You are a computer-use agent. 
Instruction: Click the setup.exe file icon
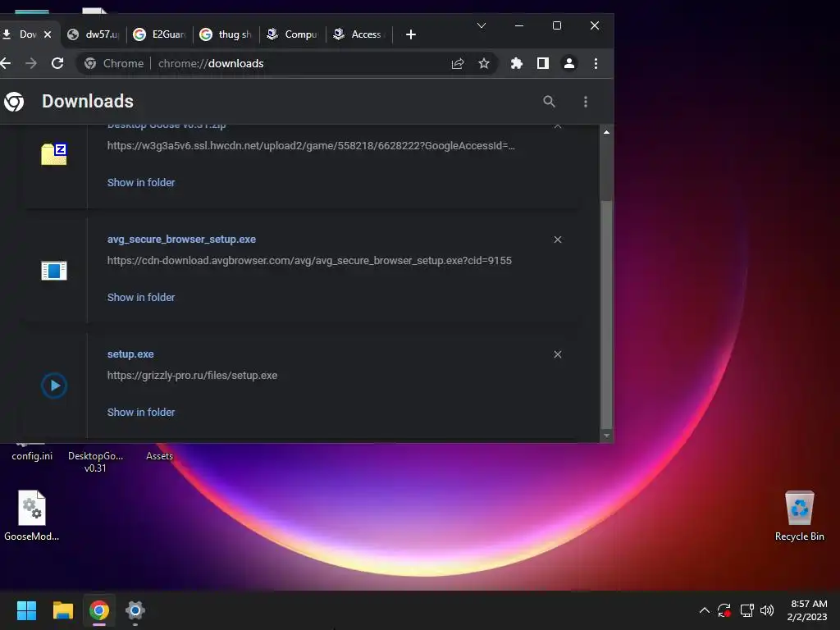pos(54,386)
